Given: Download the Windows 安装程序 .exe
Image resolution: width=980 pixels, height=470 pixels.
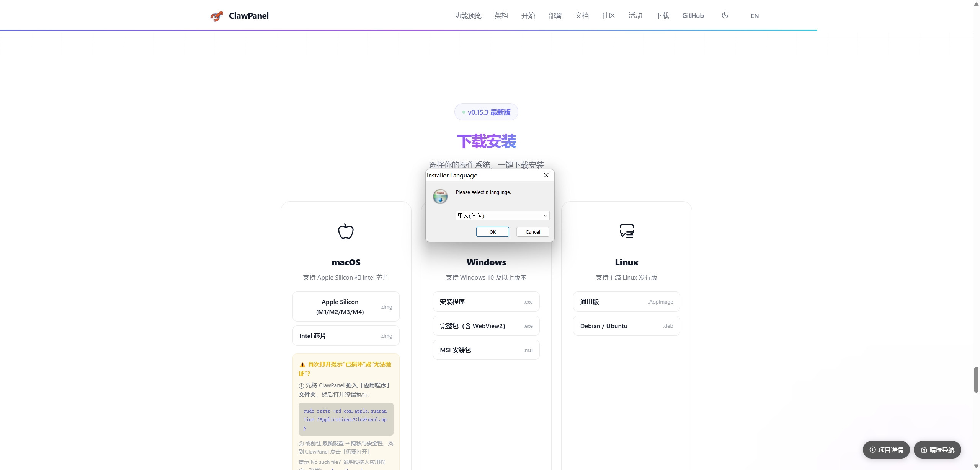Looking at the screenshot, I should (486, 302).
